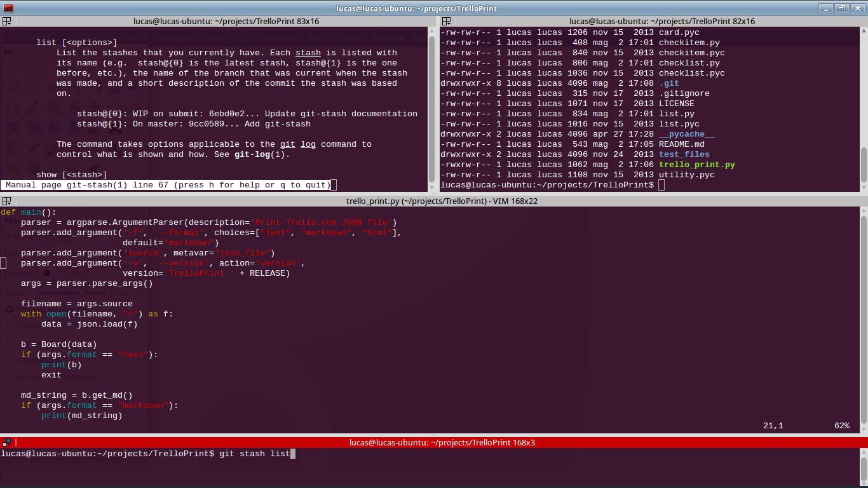The height and width of the screenshot is (488, 868).
Task: Select the Gradient tool
Action: click(x=13, y=147)
